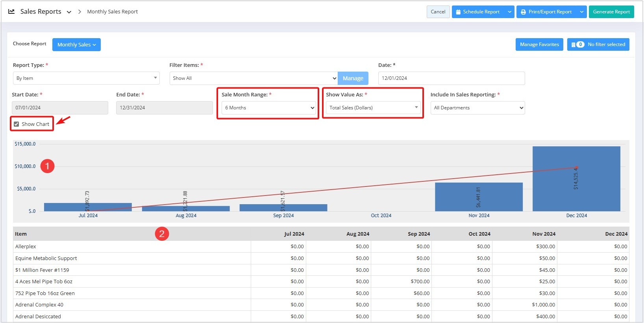Open the Schedule Report dropdown arrow

pos(510,12)
